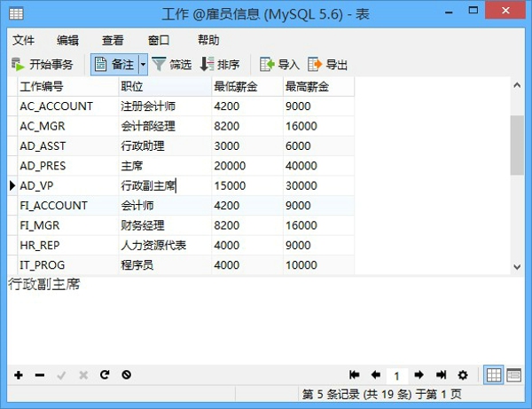Click the add record plus icon
Screen dimensions: 532x409
19,375
